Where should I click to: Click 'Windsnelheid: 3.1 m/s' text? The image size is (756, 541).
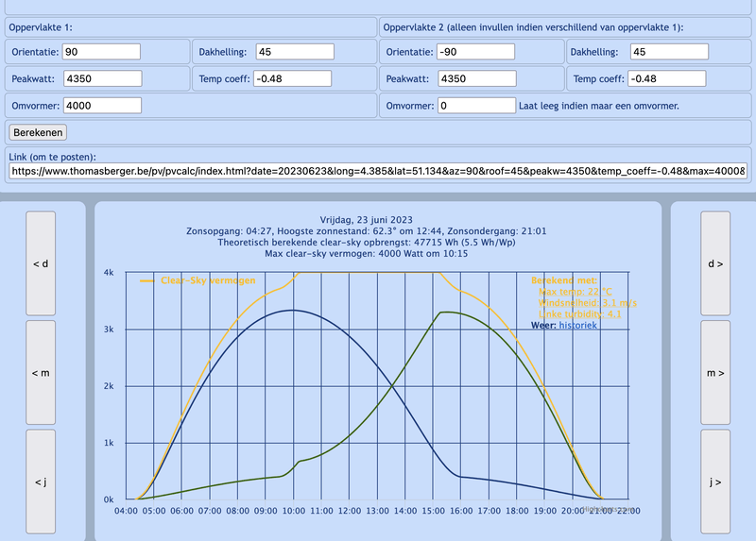tap(587, 303)
